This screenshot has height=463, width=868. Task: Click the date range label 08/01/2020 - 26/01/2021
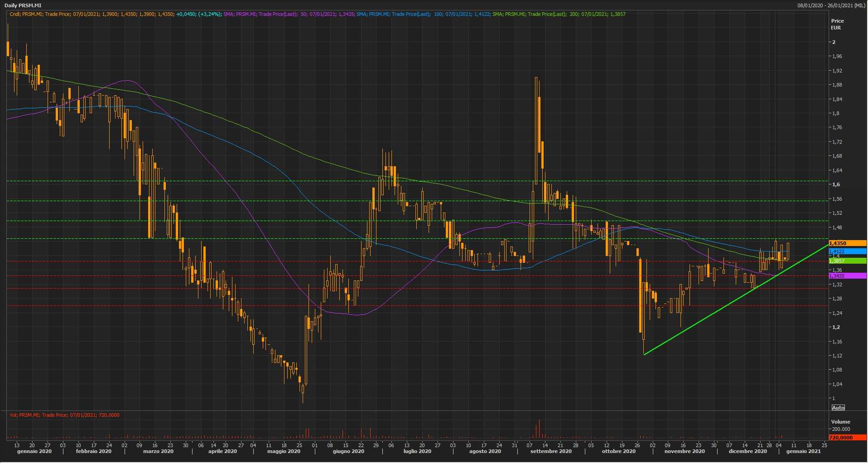coord(831,5)
